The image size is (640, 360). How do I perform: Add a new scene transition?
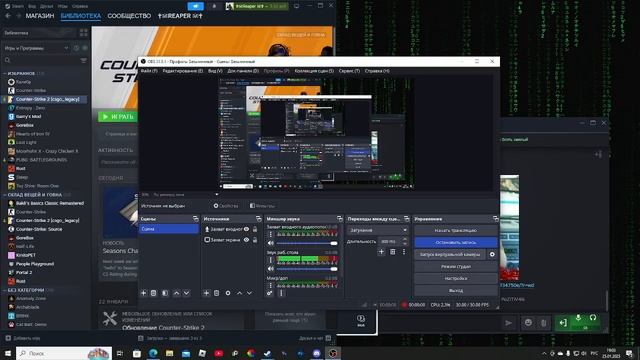[x=381, y=252]
